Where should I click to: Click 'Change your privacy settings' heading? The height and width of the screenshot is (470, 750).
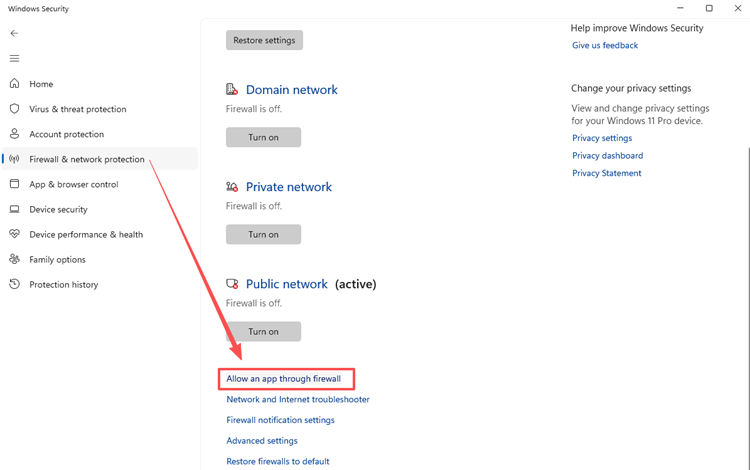tap(631, 88)
